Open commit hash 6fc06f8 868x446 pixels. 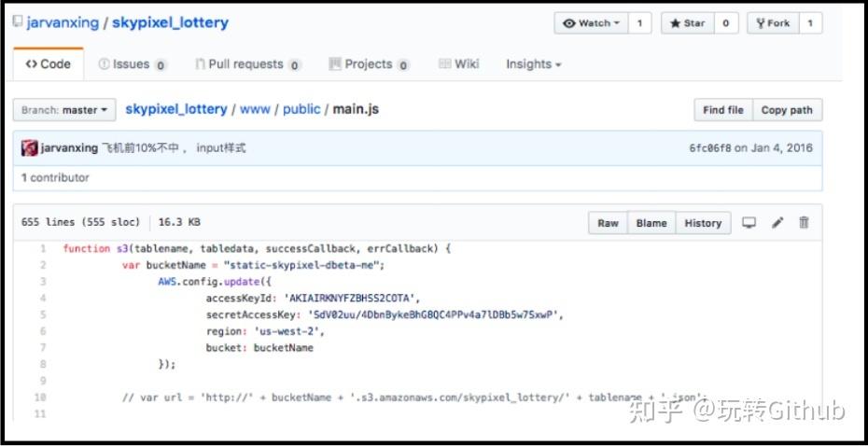click(709, 148)
